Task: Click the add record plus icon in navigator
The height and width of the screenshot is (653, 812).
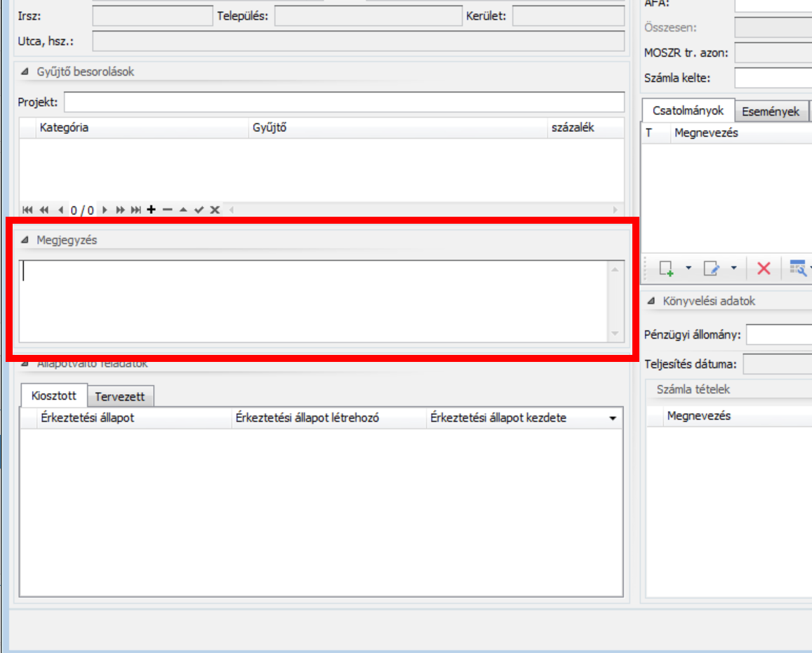Action: (151, 210)
